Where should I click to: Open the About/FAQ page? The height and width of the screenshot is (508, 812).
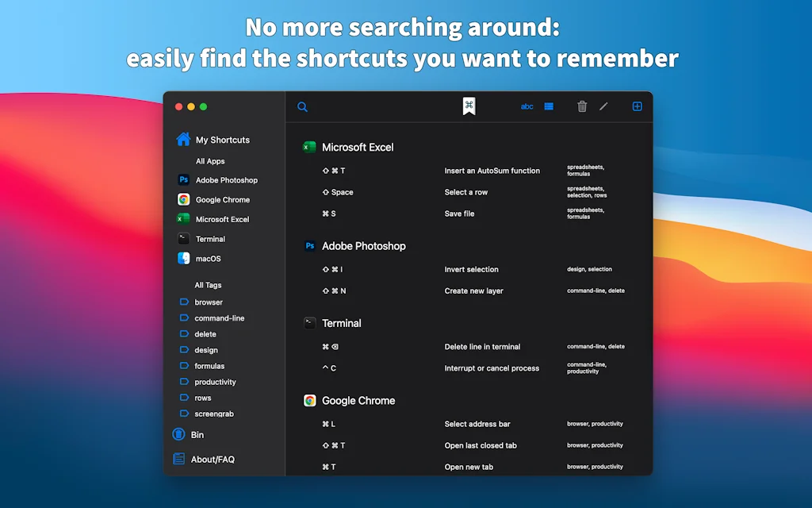213,460
